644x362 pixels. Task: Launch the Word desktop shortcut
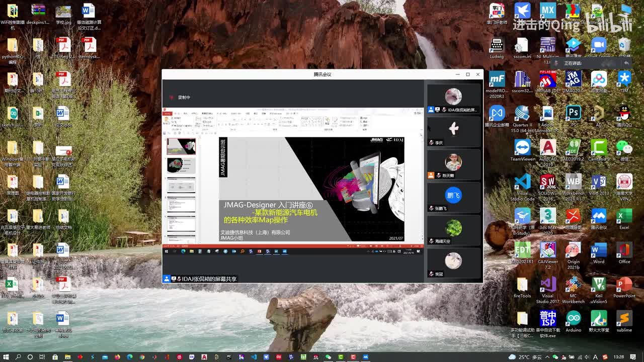(599, 253)
